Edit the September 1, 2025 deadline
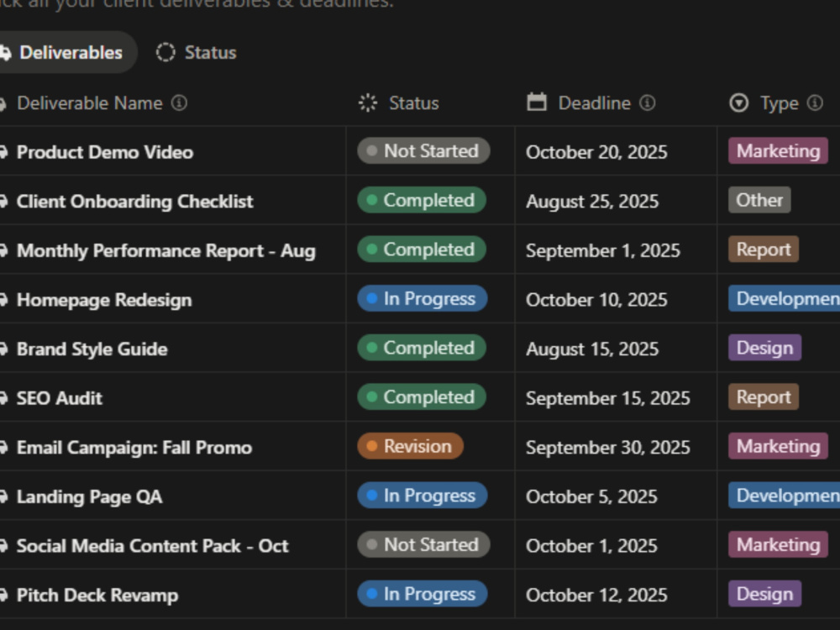This screenshot has height=630, width=840. click(x=603, y=250)
